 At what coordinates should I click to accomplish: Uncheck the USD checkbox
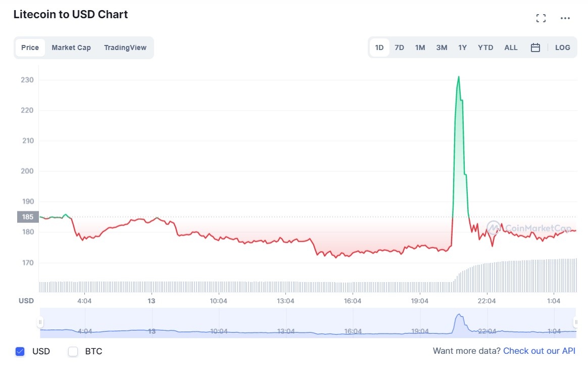click(x=20, y=351)
